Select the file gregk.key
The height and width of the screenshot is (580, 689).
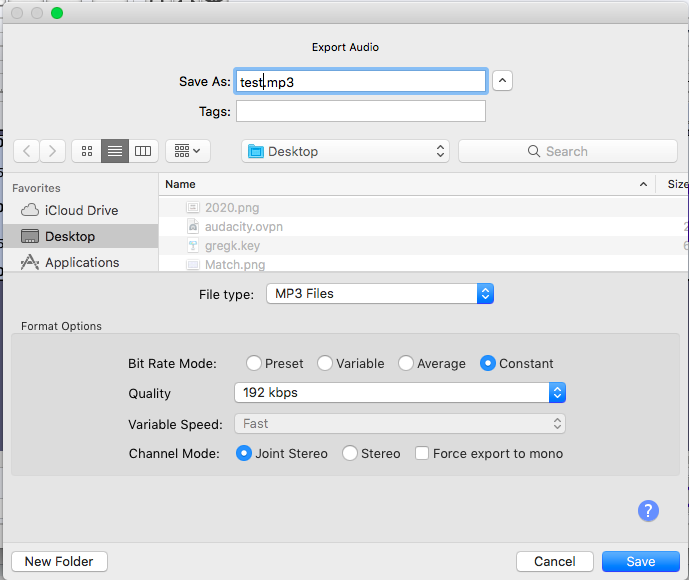point(424,246)
